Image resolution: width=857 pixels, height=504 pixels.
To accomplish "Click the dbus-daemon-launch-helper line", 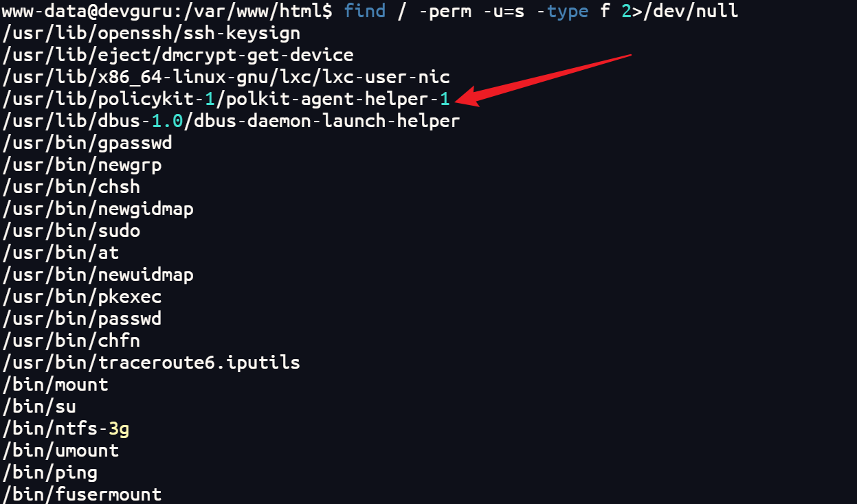I will [231, 122].
